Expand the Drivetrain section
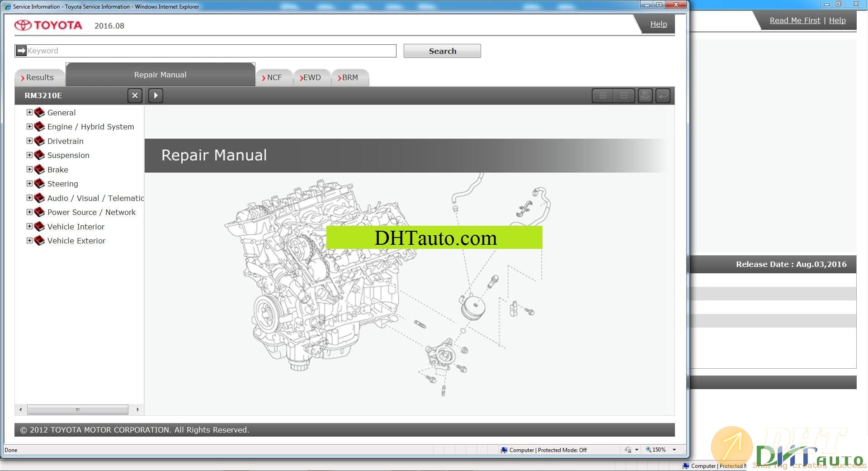The height and width of the screenshot is (471, 868). 29,141
